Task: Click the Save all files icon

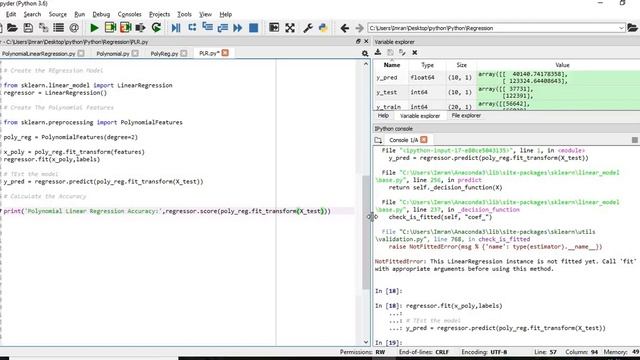Action: tap(43, 28)
